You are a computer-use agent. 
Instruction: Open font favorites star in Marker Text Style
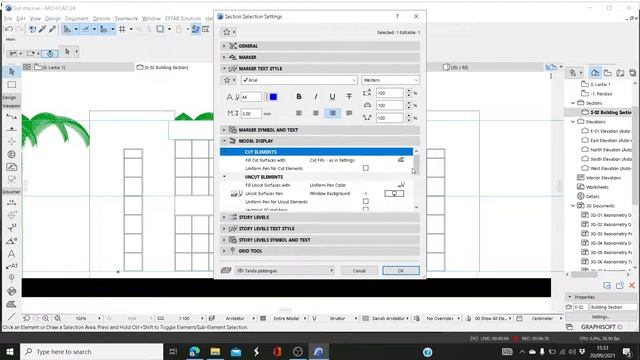click(227, 80)
